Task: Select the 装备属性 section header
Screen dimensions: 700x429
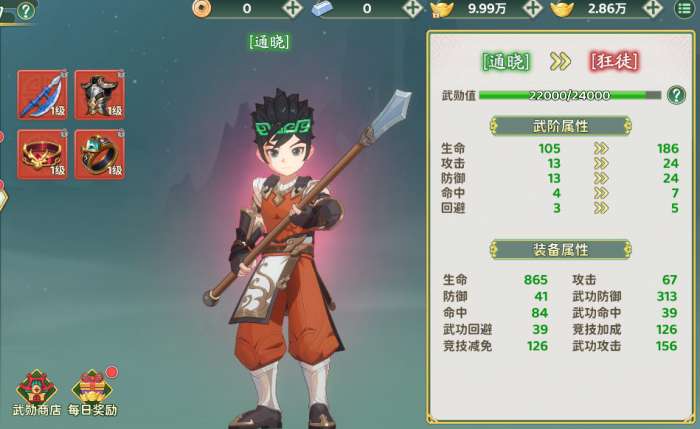Action: pyautogui.click(x=561, y=250)
